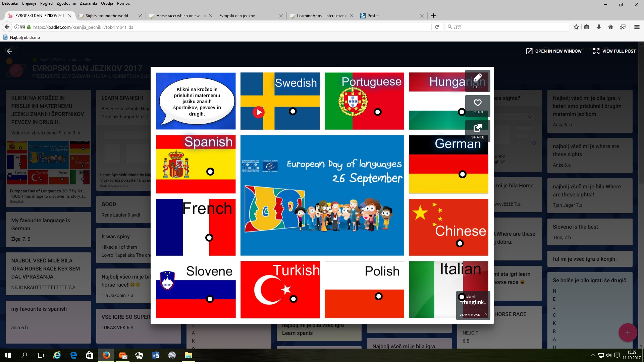Open Microsoft Edge from taskbar
Screen dimensions: 644x362
(73, 355)
